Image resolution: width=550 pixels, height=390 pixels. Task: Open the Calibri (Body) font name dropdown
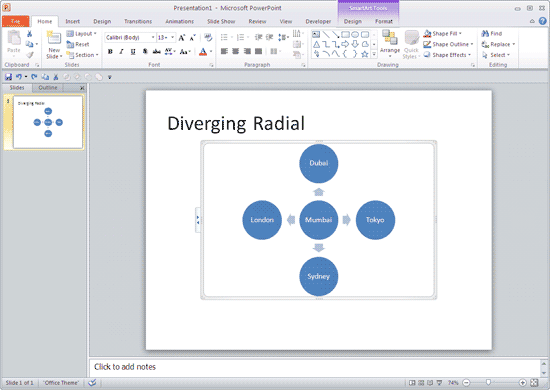click(x=153, y=37)
